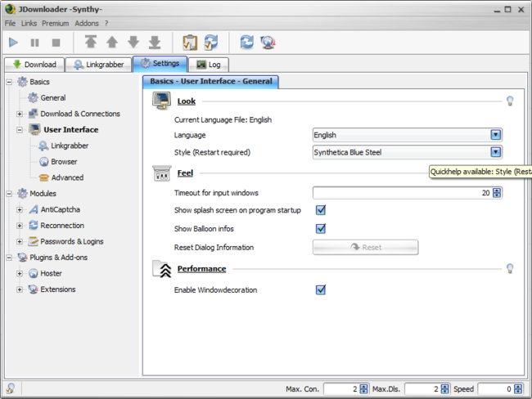532x399 pixels.
Task: Stop downloads with the stop icon
Action: 56,43
